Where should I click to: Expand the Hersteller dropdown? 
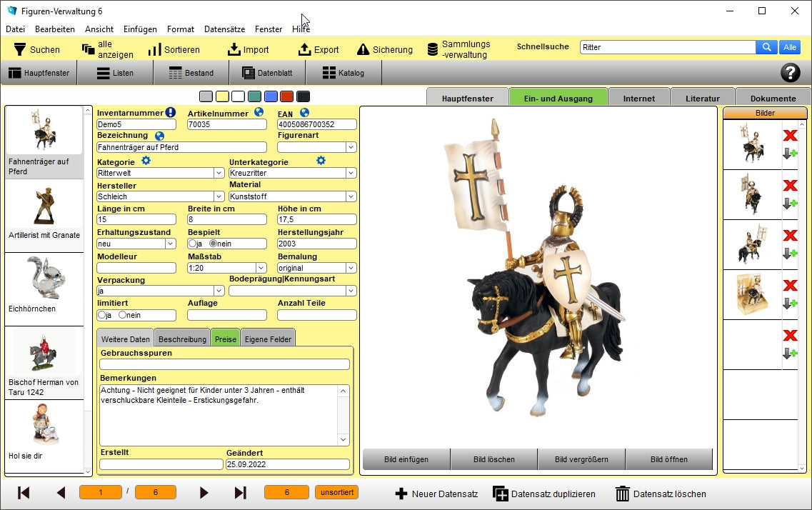pyautogui.click(x=219, y=196)
